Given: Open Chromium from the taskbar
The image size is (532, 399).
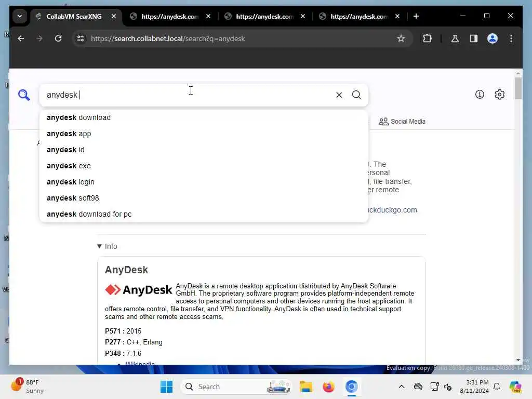Looking at the screenshot, I should point(352,387).
